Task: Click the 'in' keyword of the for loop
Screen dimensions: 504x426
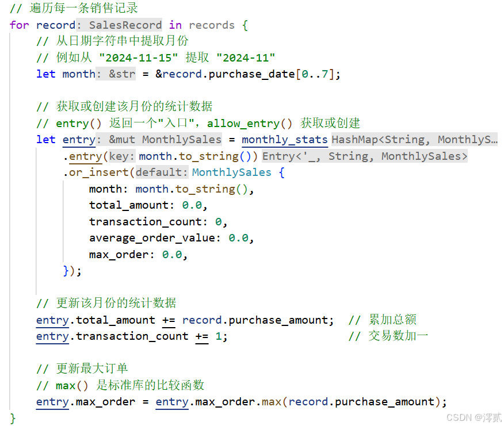Action: (175, 25)
